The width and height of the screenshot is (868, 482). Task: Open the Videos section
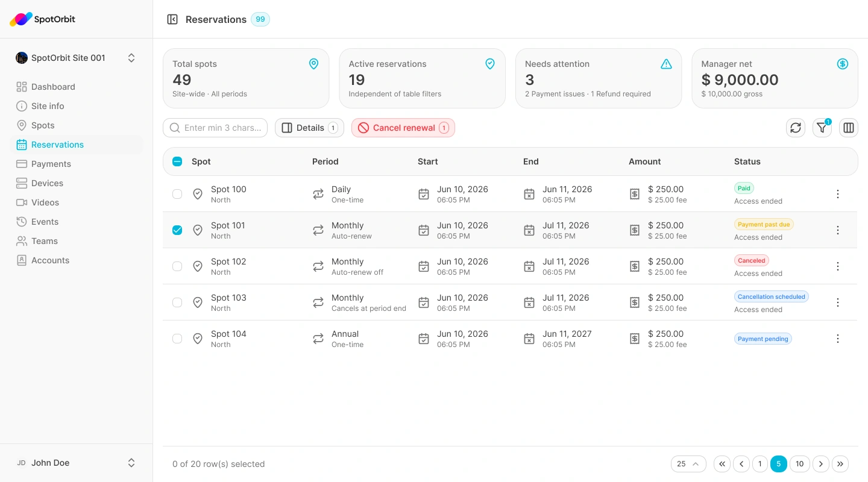click(76, 202)
